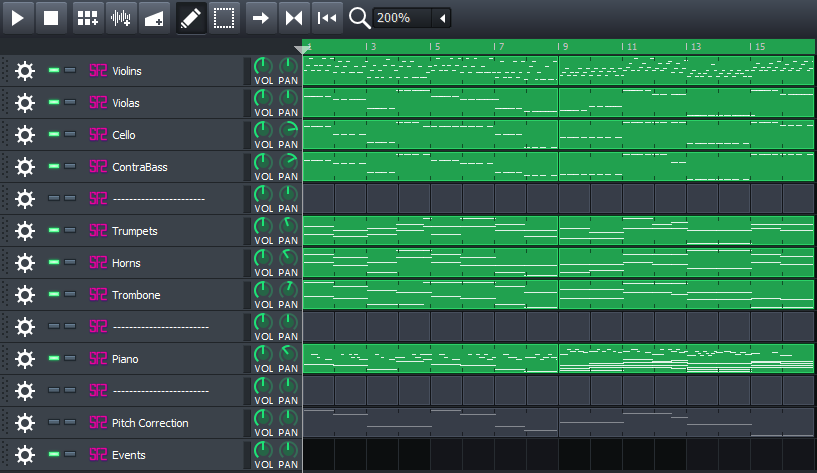Image resolution: width=817 pixels, height=473 pixels.
Task: Click the Cello panning knob
Action: click(288, 130)
